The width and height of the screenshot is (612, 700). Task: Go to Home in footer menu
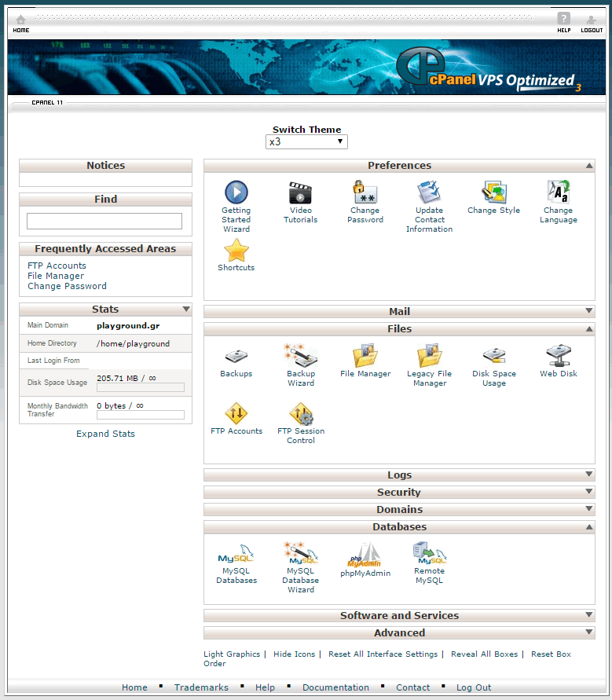[134, 687]
